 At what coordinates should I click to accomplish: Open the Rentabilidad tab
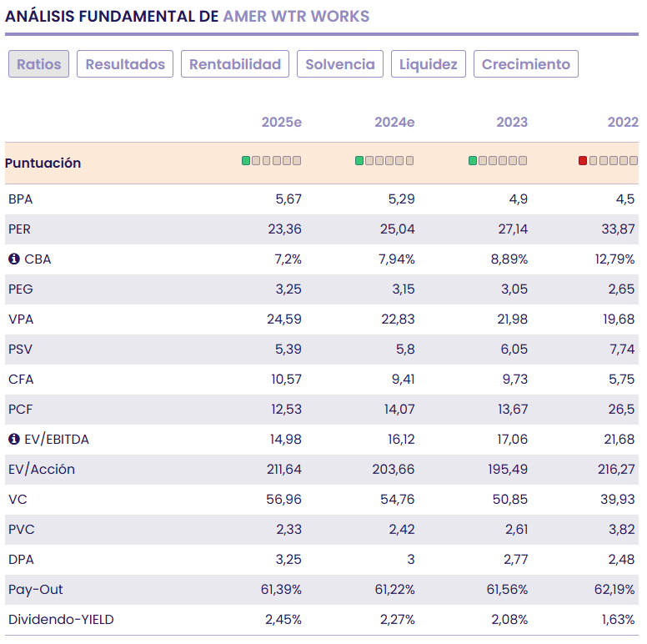235,64
